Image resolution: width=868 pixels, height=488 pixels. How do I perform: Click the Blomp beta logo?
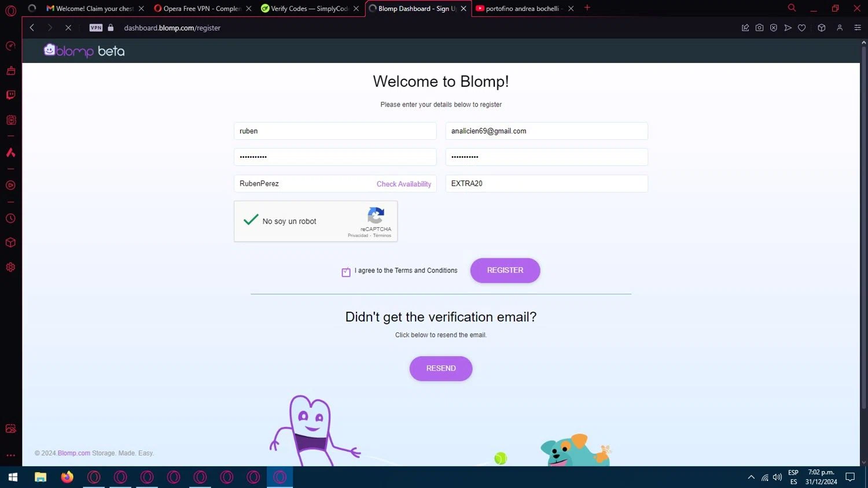pos(84,51)
